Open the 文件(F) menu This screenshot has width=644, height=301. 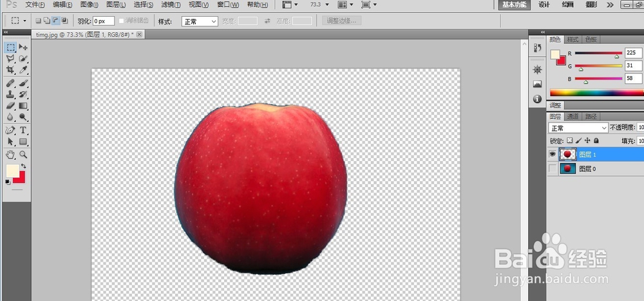pos(35,5)
